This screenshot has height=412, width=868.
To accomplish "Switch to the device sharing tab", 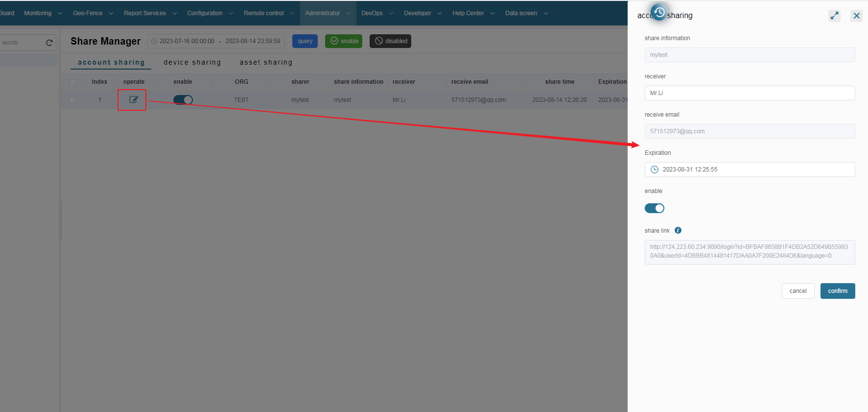I will [x=192, y=62].
